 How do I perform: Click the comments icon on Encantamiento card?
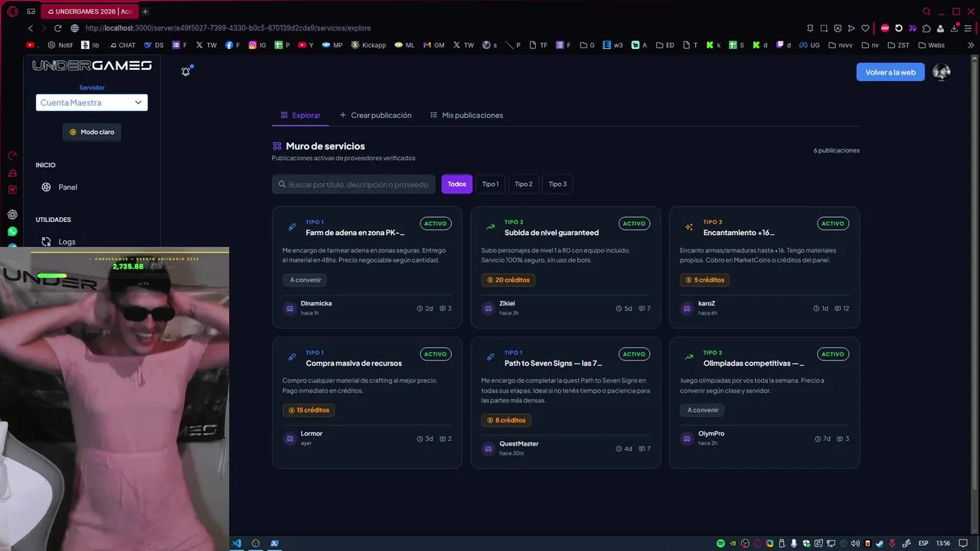pos(838,308)
